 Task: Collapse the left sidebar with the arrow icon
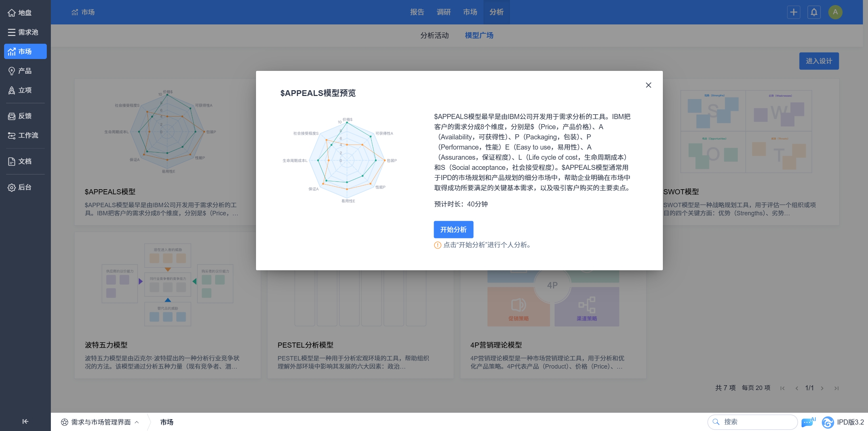25,422
